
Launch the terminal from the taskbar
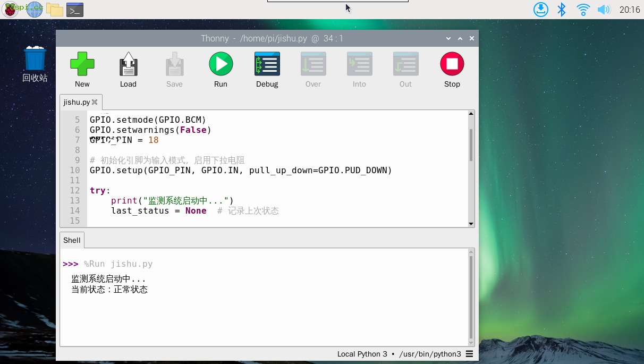[x=75, y=10]
